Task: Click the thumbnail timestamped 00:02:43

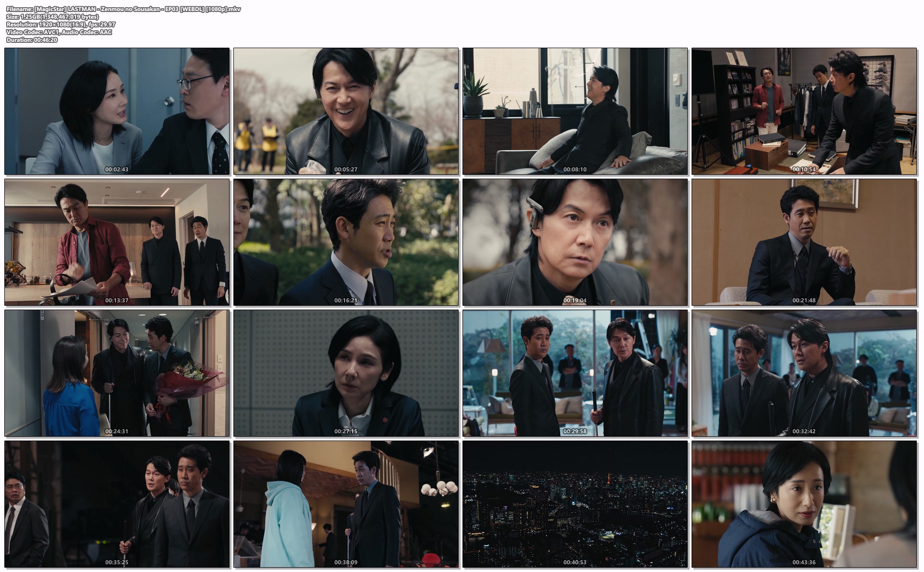Action: click(117, 111)
